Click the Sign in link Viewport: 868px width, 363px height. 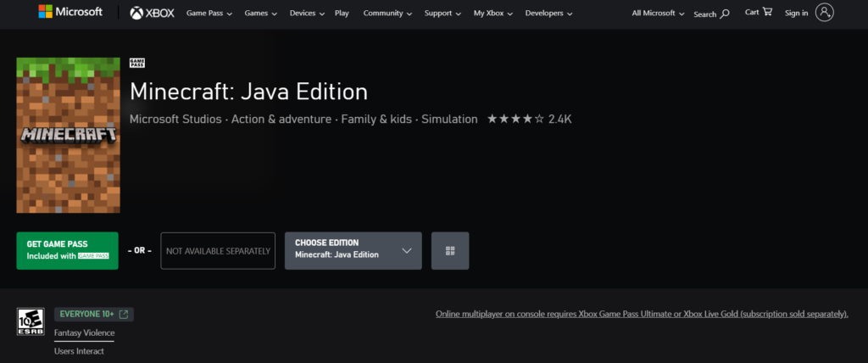[x=796, y=14]
